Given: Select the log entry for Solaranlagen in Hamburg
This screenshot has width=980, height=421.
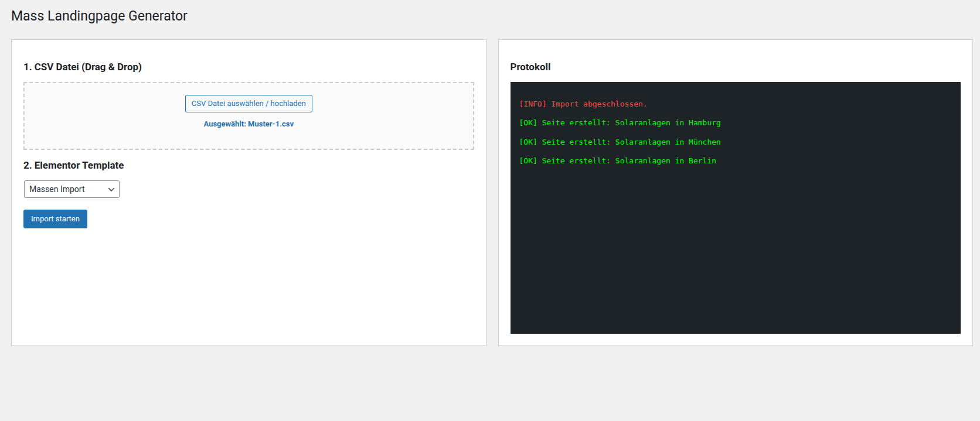Looking at the screenshot, I should (x=620, y=123).
